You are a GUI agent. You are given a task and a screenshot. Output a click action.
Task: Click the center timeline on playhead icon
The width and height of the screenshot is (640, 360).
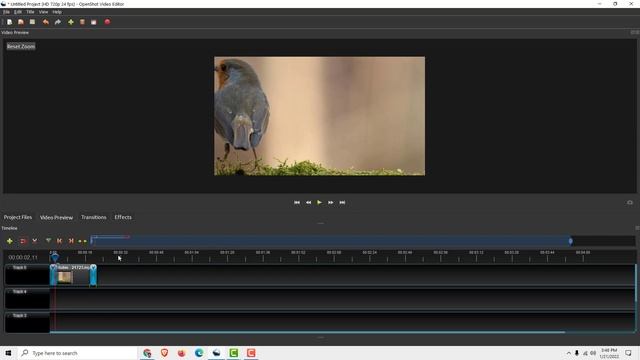[82, 241]
